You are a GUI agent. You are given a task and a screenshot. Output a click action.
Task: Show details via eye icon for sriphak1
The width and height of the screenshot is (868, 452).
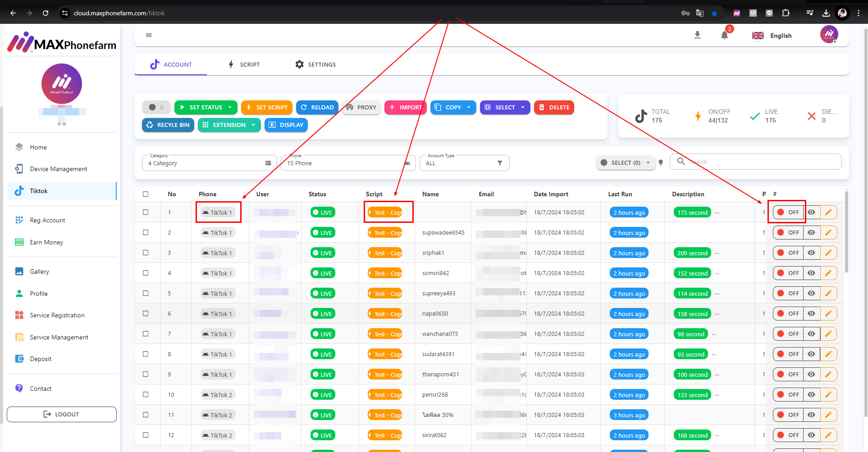tap(811, 253)
